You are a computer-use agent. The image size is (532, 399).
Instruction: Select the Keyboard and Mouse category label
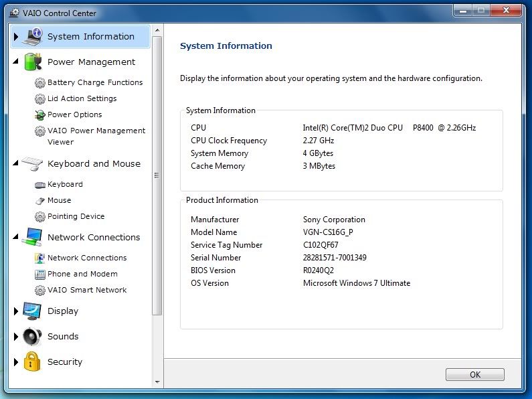tap(94, 163)
